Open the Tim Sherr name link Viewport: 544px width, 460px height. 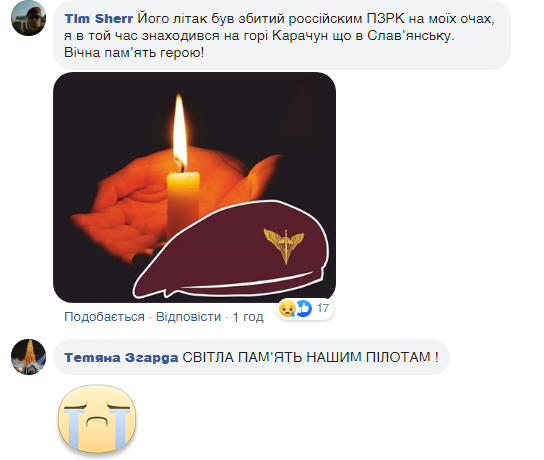pyautogui.click(x=99, y=18)
